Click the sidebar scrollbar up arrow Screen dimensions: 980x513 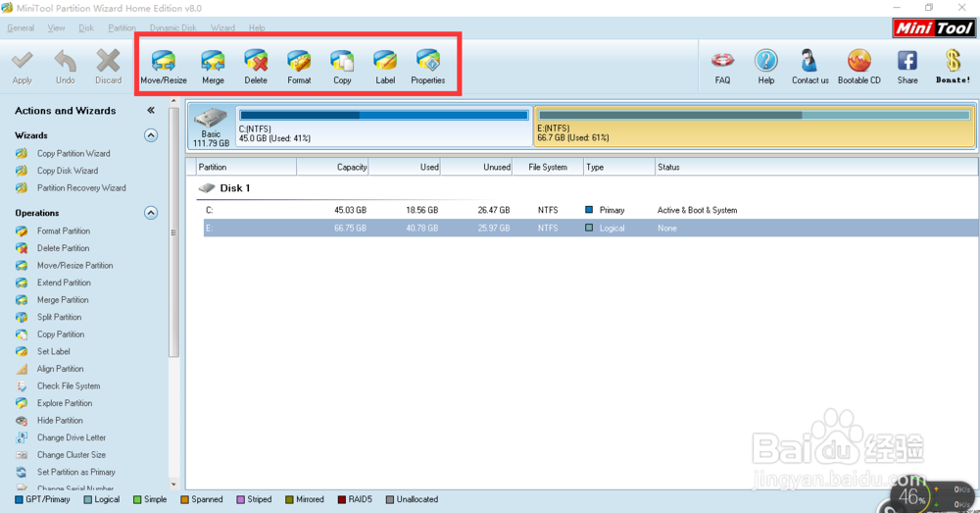pos(173,101)
